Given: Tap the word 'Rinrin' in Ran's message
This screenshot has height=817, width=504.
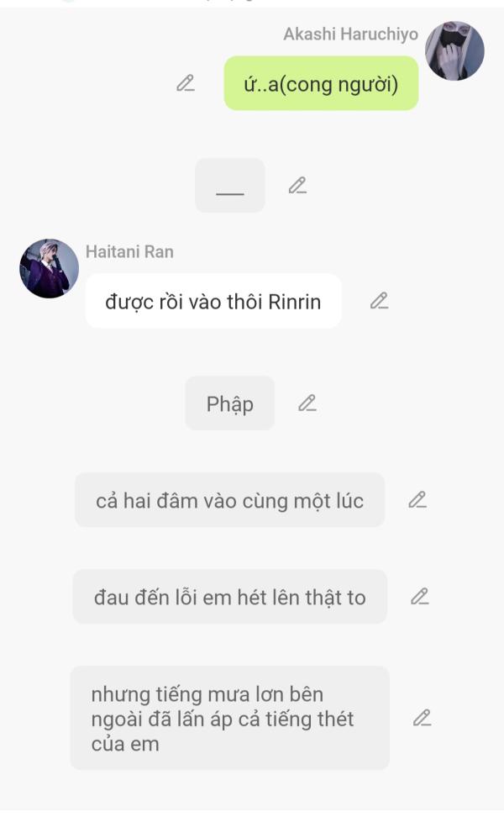Looking at the screenshot, I should [294, 302].
